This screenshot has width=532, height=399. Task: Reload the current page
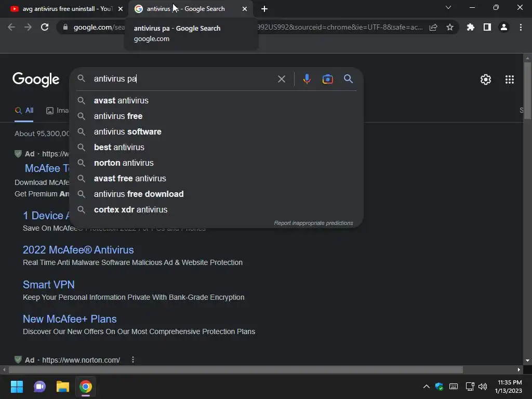tap(45, 27)
